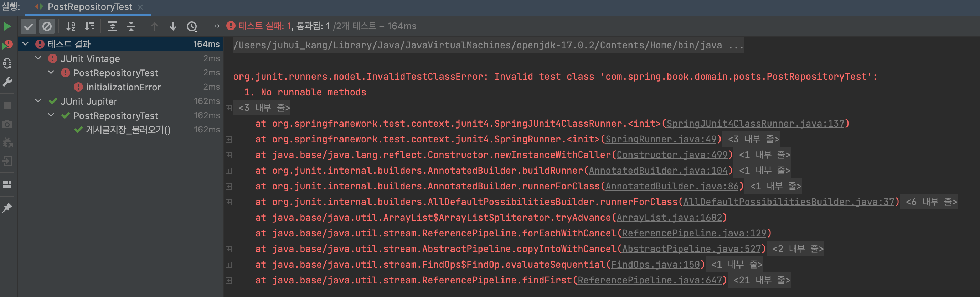The height and width of the screenshot is (297, 980).
Task: Select initializationError test entry
Action: (123, 87)
